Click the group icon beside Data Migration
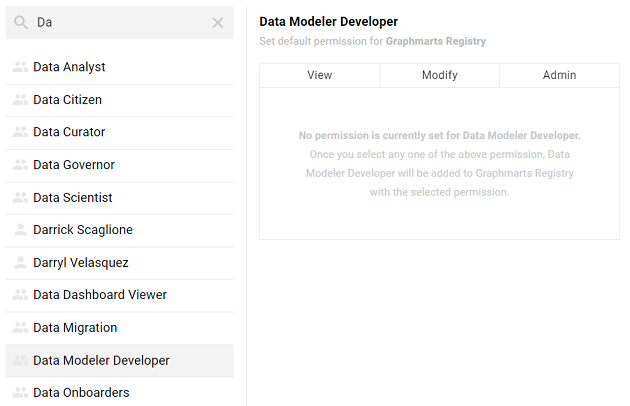 20,328
